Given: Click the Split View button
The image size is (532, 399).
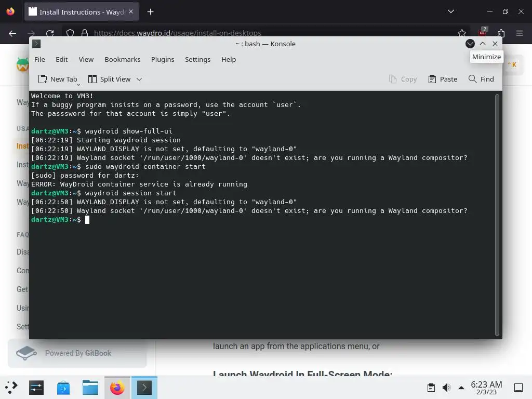Looking at the screenshot, I should point(109,79).
